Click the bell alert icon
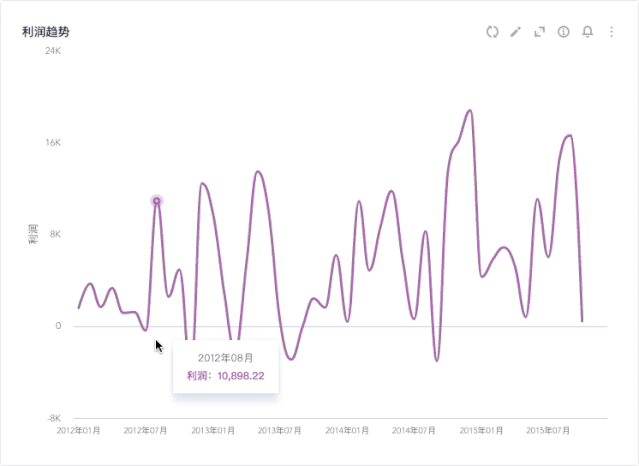The image size is (639, 466). point(588,32)
